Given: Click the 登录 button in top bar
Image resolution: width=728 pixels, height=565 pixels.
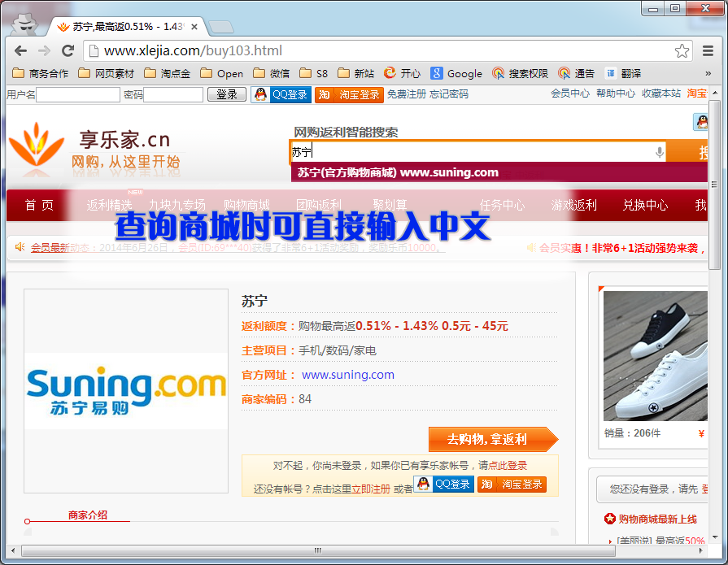Looking at the screenshot, I should click(x=227, y=94).
